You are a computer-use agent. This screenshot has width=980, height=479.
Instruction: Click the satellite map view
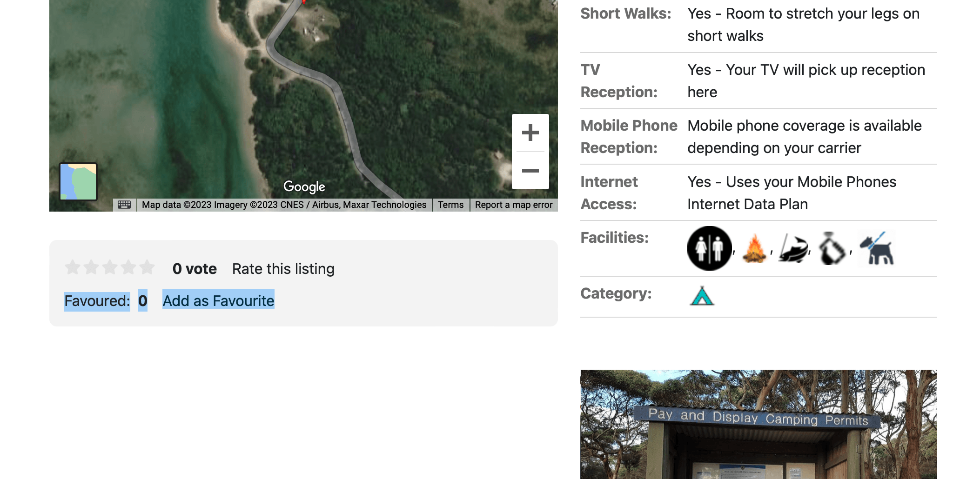(x=303, y=93)
